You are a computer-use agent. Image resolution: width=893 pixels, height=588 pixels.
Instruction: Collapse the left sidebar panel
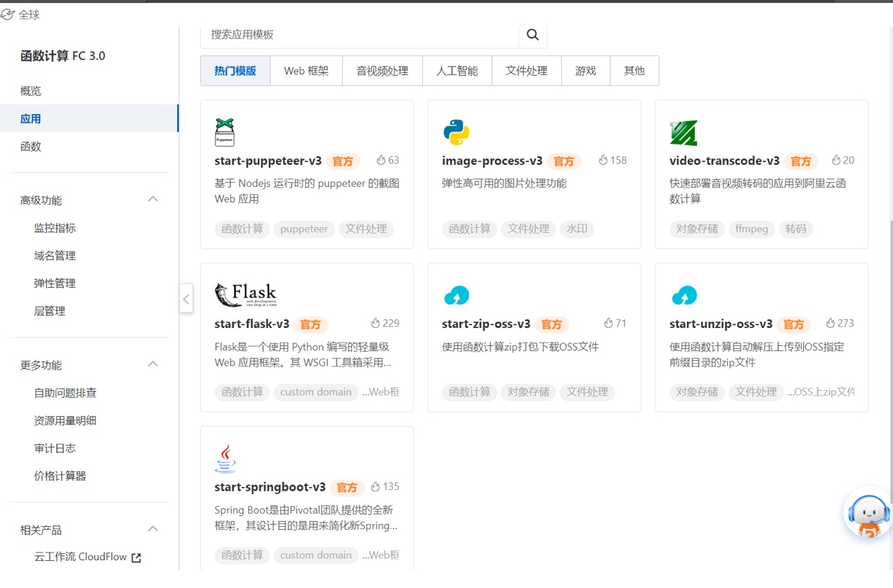point(186,299)
